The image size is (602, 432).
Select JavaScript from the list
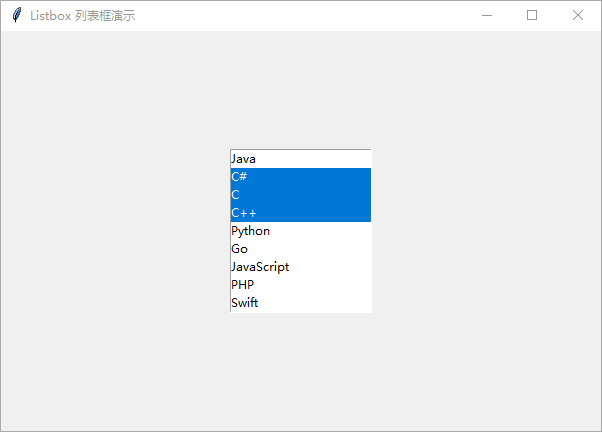click(301, 267)
